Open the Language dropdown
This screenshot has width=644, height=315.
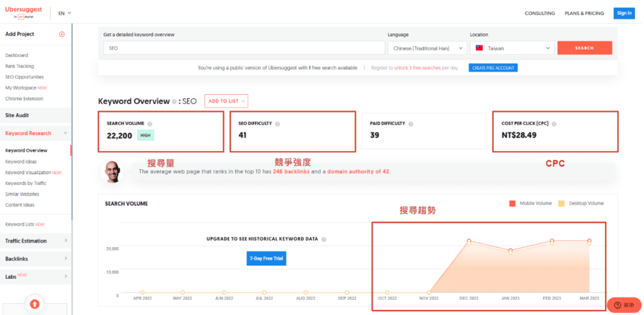click(x=426, y=48)
